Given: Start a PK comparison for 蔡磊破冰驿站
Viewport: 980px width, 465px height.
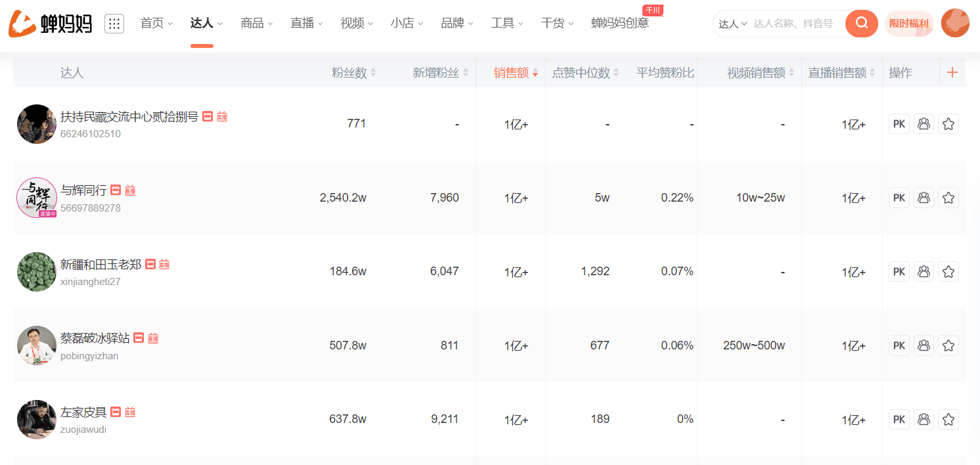Looking at the screenshot, I should tap(899, 345).
